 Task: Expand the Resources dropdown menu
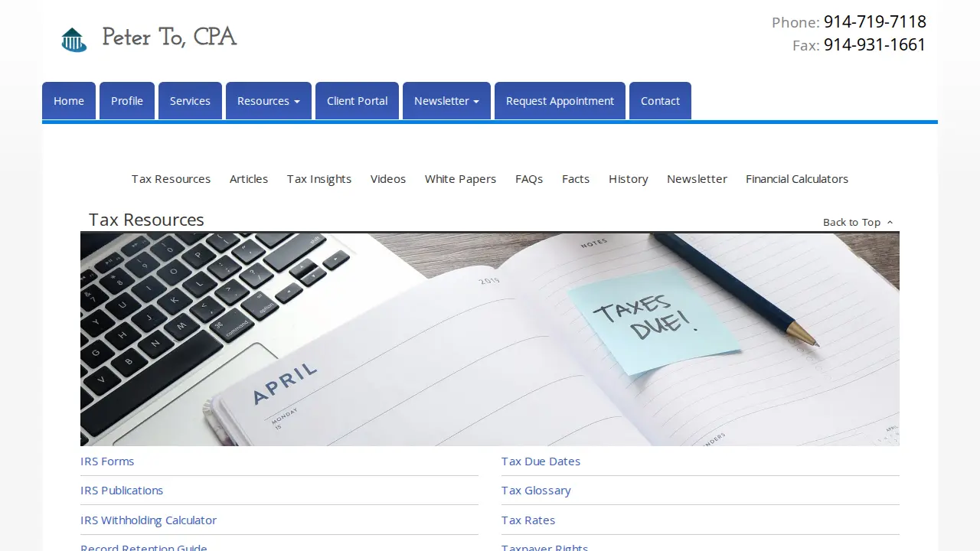pyautogui.click(x=269, y=101)
